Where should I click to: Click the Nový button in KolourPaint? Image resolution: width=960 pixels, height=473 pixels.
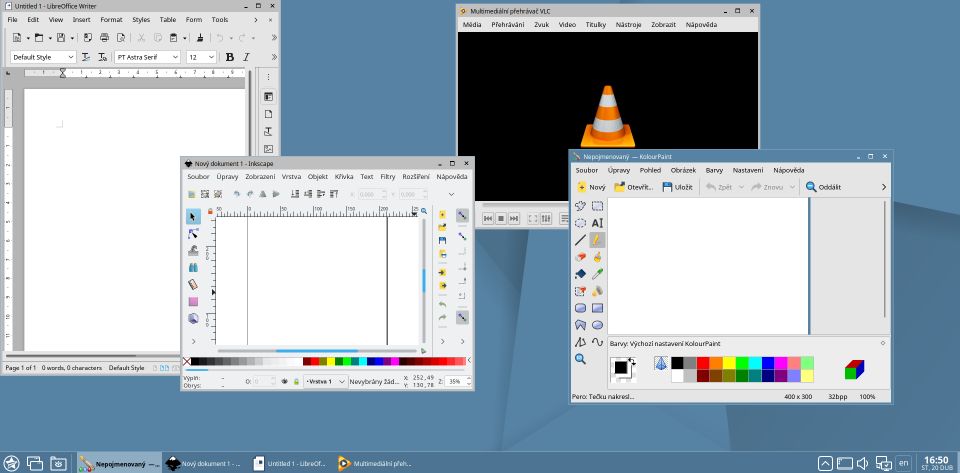(591, 187)
